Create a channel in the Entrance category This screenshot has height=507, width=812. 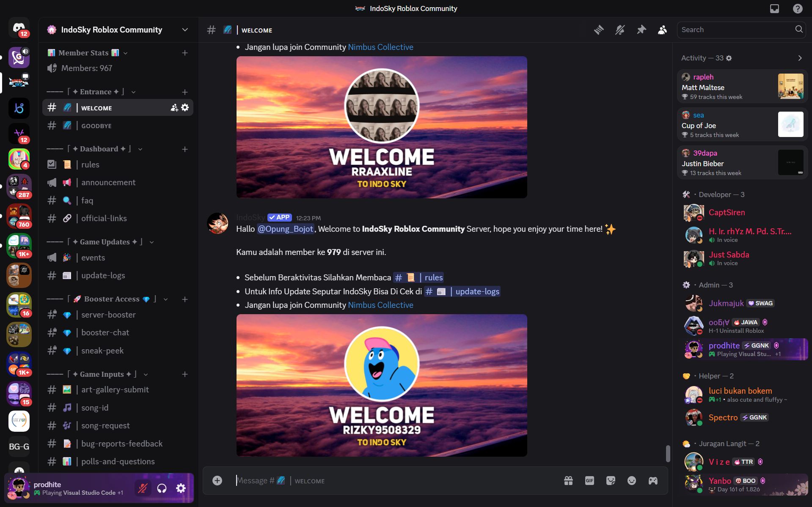[x=185, y=92]
